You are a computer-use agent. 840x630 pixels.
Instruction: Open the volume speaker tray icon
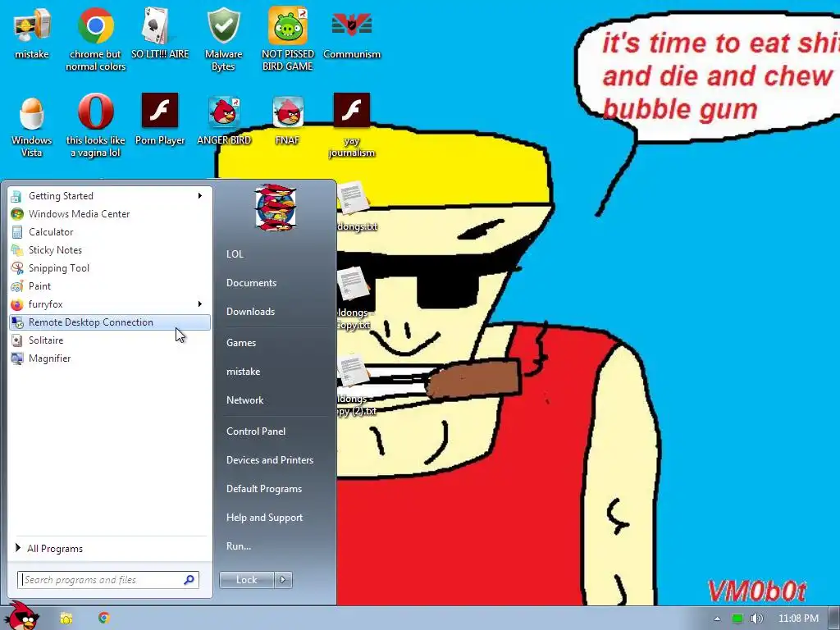756,619
